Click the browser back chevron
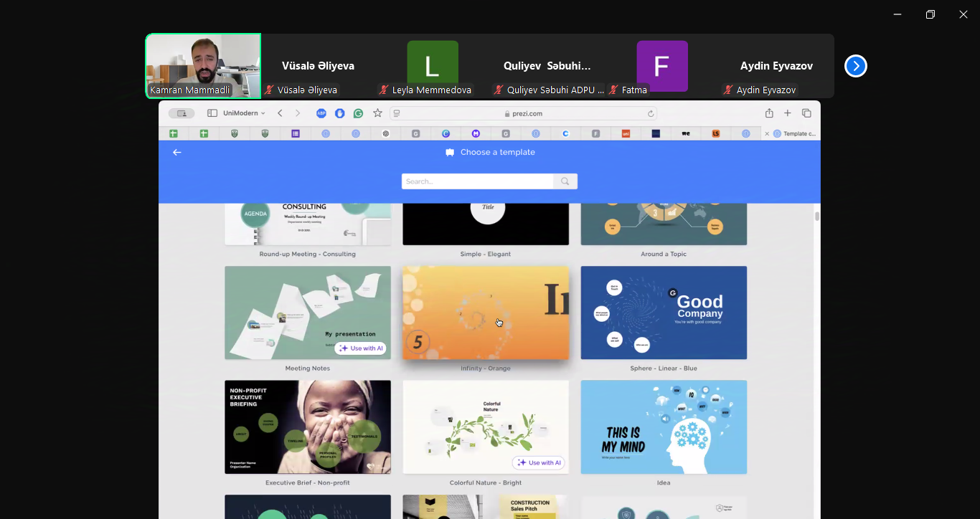The height and width of the screenshot is (519, 980). pyautogui.click(x=281, y=113)
